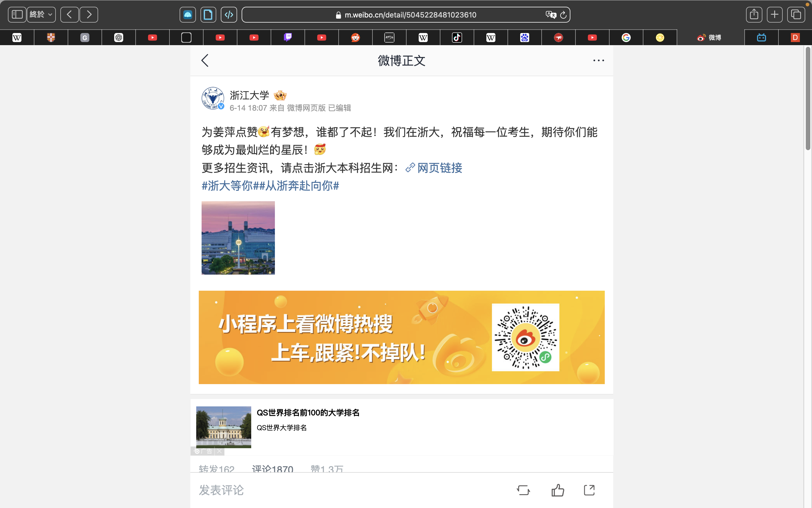Click the 广告 ad label icon
This screenshot has height=508, width=812.
pyautogui.click(x=203, y=451)
